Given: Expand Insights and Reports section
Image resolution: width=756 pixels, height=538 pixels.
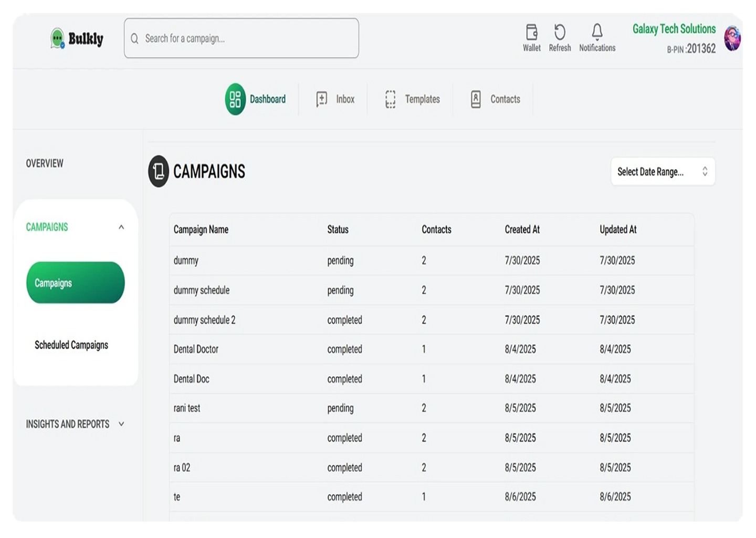Looking at the screenshot, I should [x=121, y=424].
